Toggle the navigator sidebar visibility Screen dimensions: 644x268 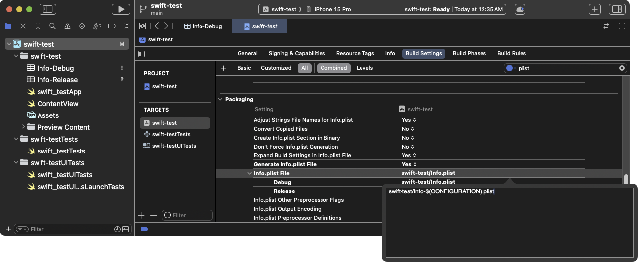(x=48, y=9)
